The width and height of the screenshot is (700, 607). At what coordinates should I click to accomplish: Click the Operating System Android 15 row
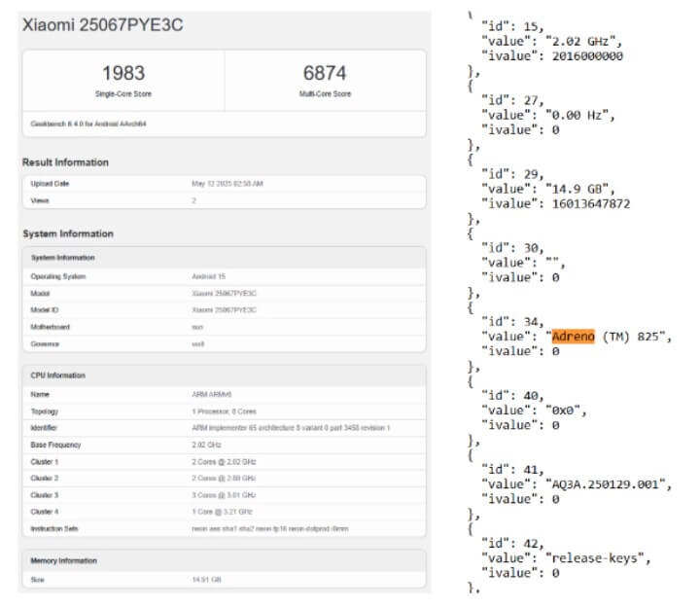(224, 276)
